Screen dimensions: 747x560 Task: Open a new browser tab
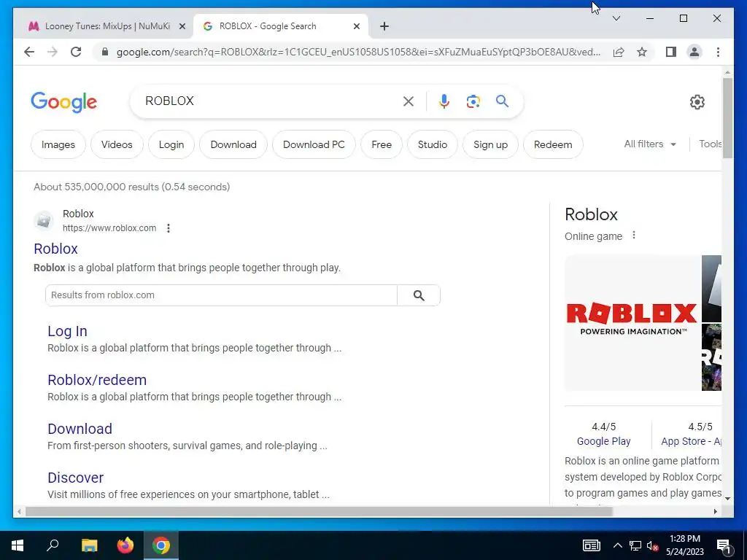384,26
